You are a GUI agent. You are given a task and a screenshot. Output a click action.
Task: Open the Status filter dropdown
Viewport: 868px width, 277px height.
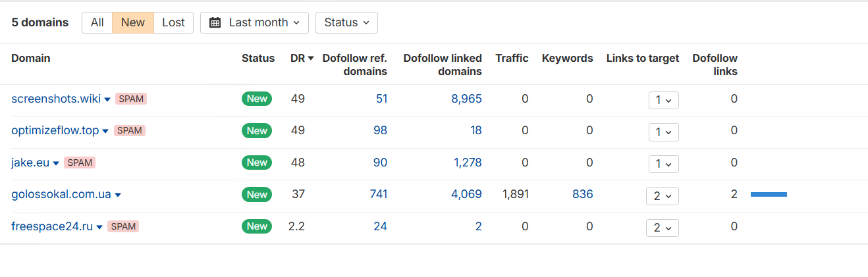coord(346,22)
